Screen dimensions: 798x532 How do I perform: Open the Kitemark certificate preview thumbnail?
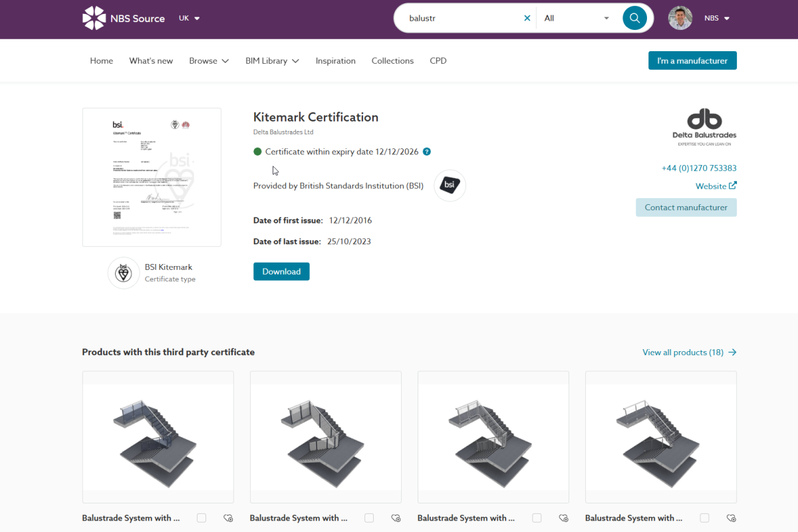tap(152, 177)
